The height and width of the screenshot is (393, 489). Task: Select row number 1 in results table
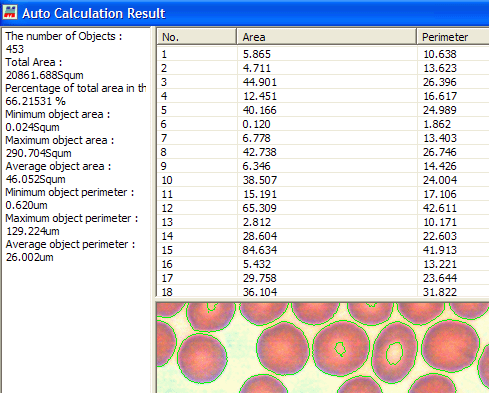pyautogui.click(x=323, y=54)
